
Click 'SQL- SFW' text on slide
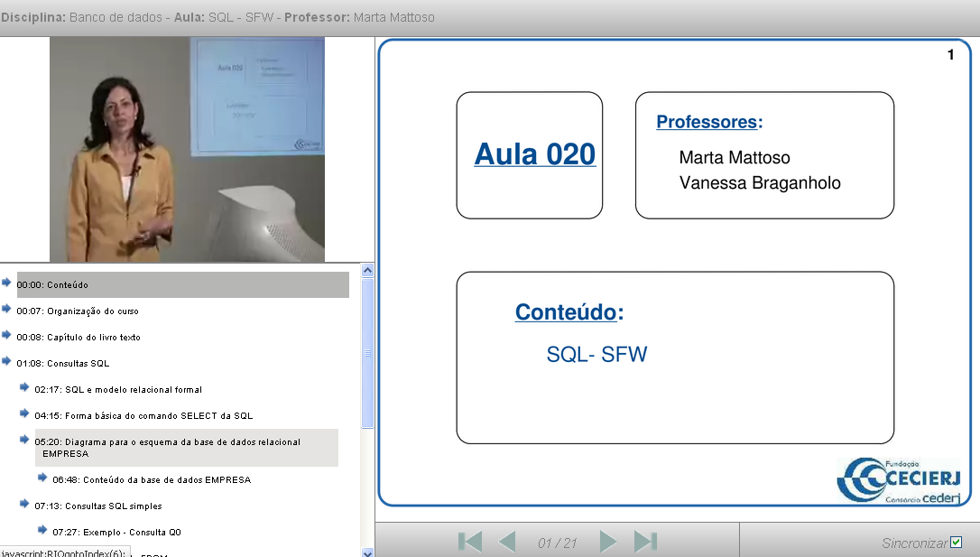click(x=596, y=355)
